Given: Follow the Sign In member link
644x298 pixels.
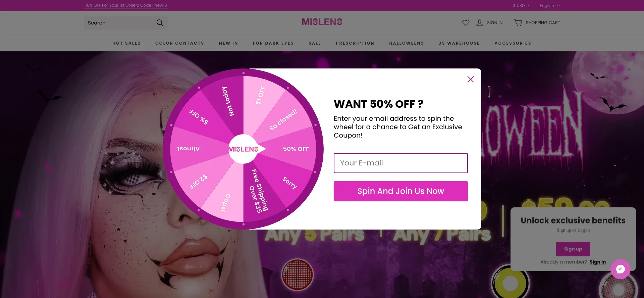Looking at the screenshot, I should pyautogui.click(x=597, y=262).
